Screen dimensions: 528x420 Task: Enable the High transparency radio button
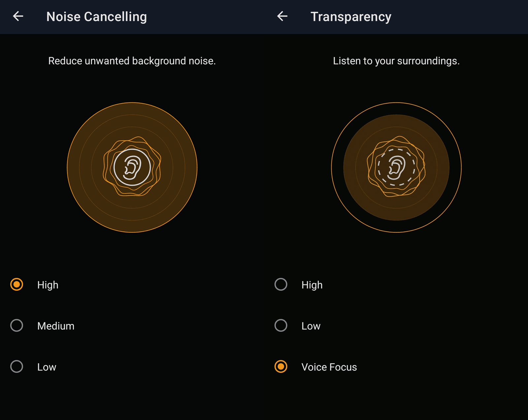(x=281, y=284)
